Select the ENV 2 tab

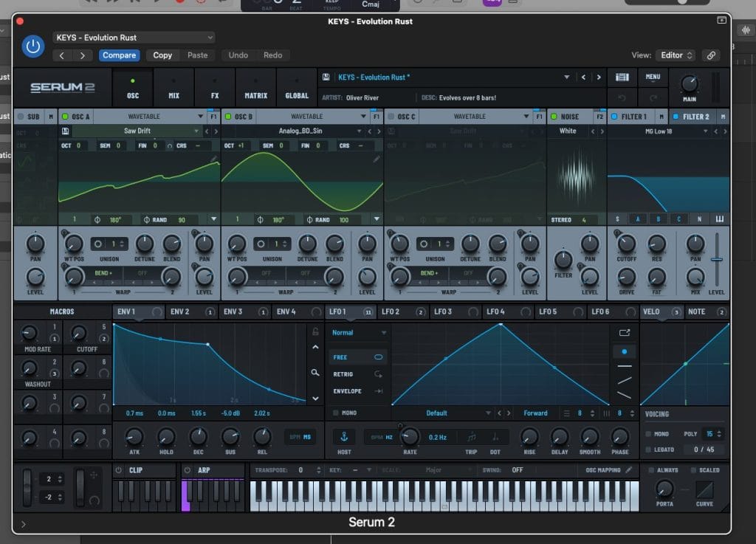[191, 311]
